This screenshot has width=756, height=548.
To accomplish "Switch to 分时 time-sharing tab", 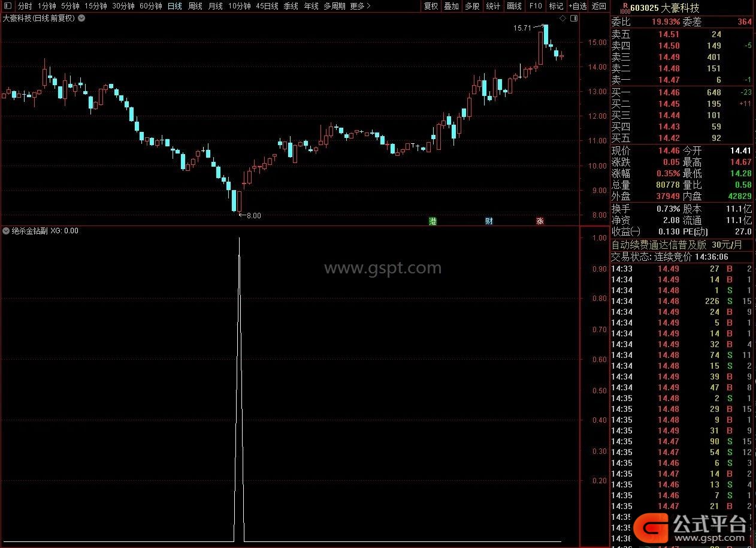I will click(x=25, y=6).
